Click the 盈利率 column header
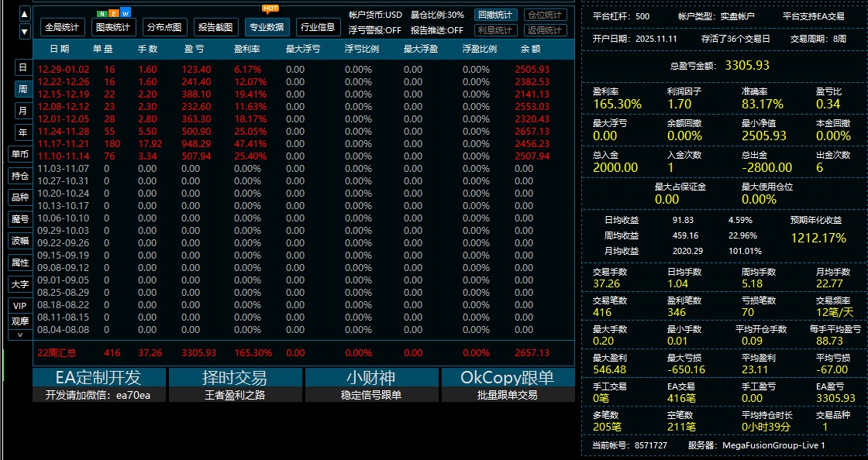This screenshot has width=868, height=460. [247, 49]
